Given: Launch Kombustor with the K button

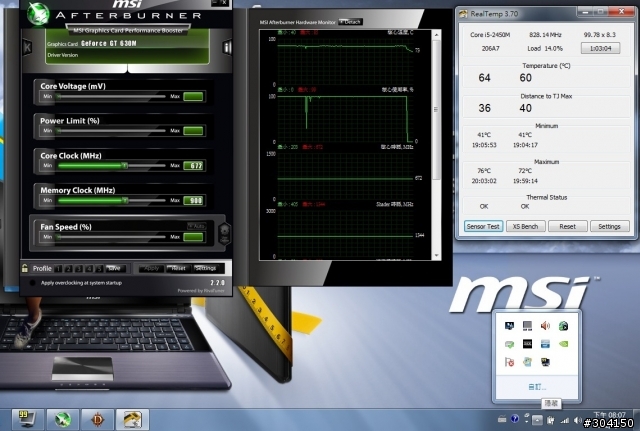Looking at the screenshot, I should (27, 47).
